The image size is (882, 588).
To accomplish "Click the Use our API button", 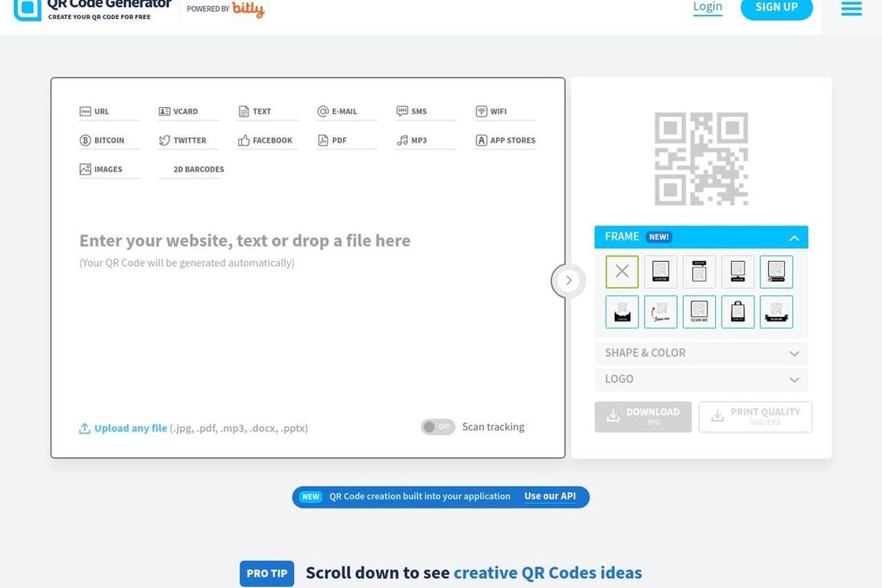I will pyautogui.click(x=550, y=496).
